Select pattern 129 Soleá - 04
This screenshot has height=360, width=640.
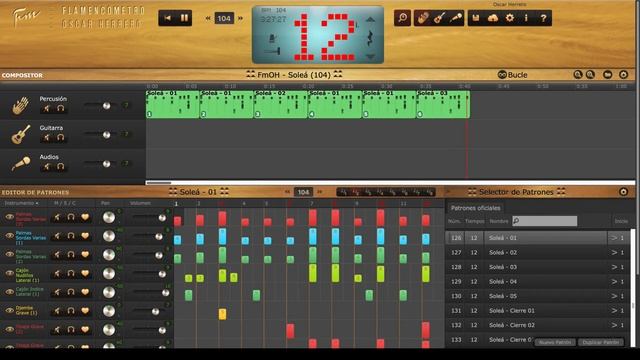[538, 282]
